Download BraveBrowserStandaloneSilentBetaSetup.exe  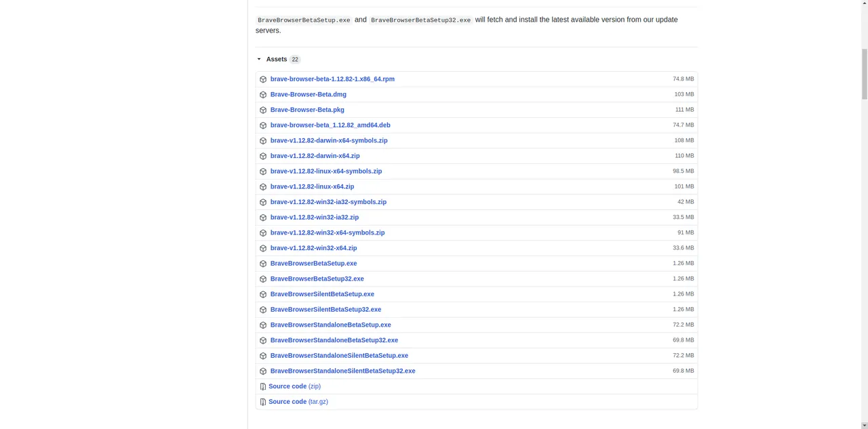pyautogui.click(x=339, y=356)
